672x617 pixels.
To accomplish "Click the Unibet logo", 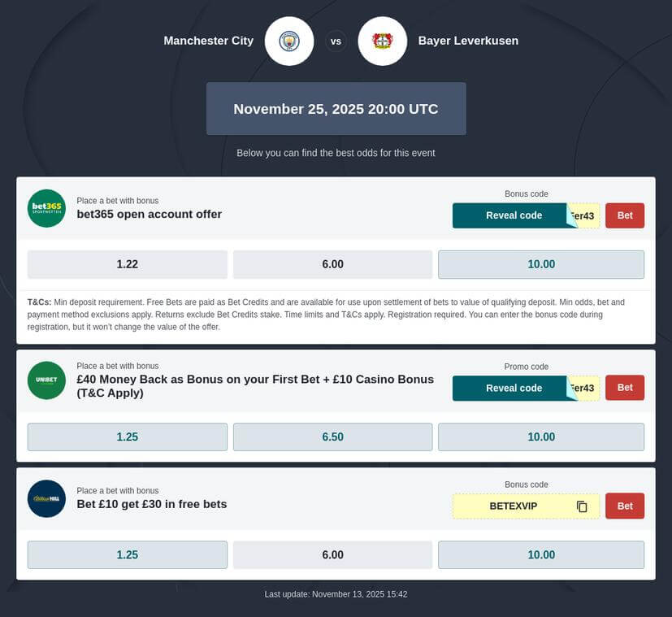I will [46, 380].
